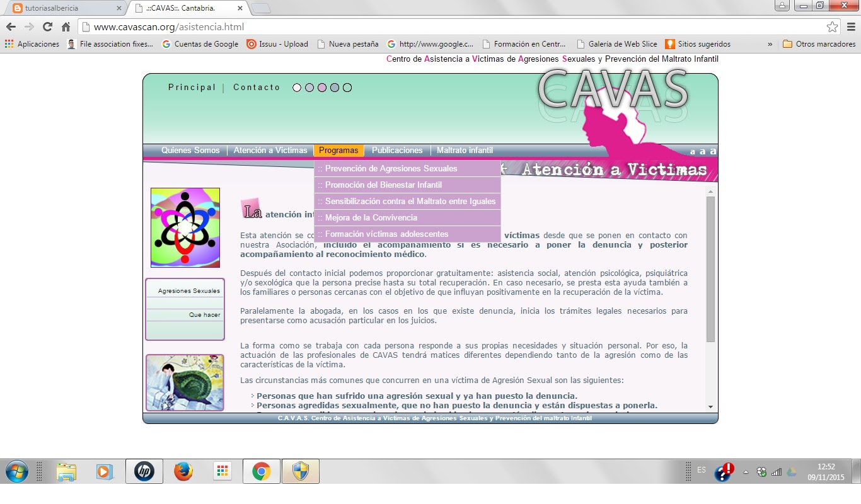The image size is (861, 504).
Task: Open Windows Start button
Action: tap(16, 471)
